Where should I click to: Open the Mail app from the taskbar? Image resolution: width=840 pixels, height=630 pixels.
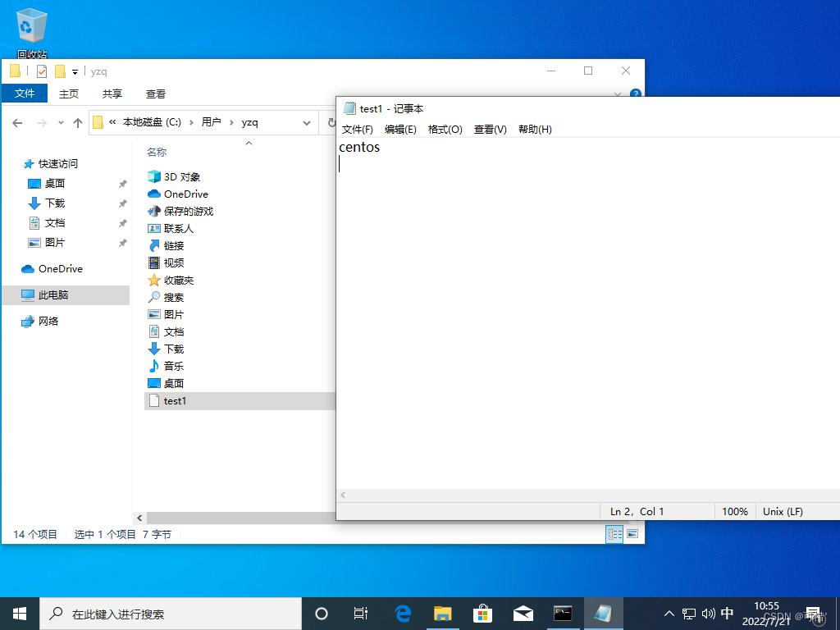coord(523,613)
